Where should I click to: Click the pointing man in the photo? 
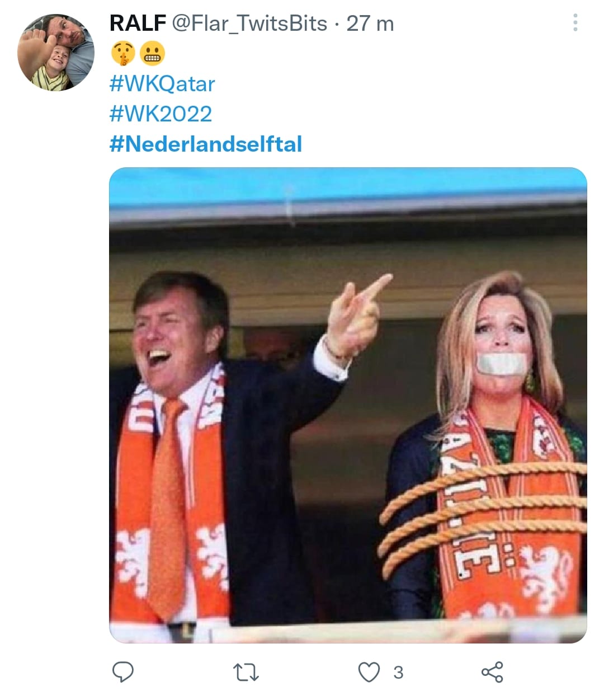coord(235,448)
